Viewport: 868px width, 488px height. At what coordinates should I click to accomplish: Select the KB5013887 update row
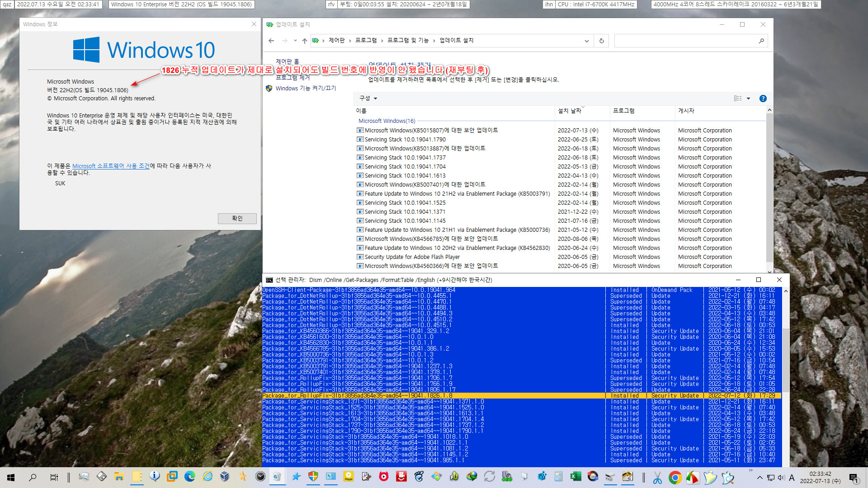click(561, 148)
